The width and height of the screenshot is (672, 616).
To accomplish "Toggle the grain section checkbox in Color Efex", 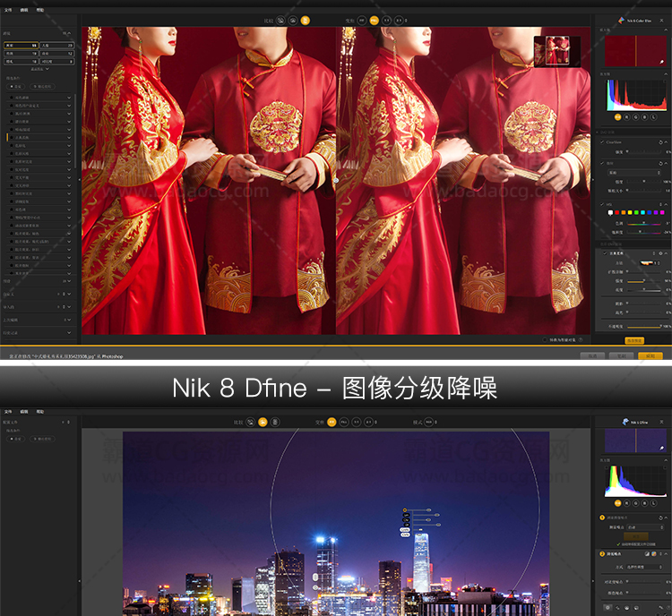I will tap(602, 163).
